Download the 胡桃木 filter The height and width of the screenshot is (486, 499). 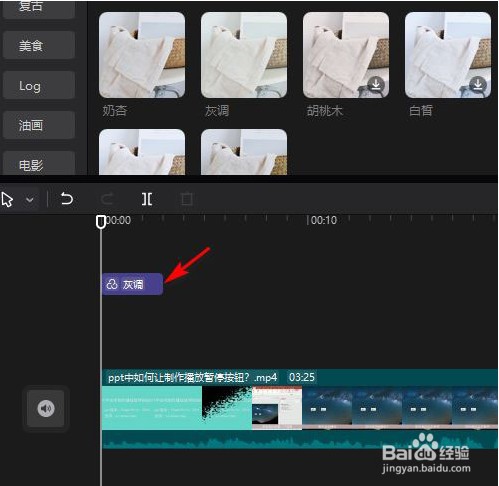pyautogui.click(x=376, y=85)
